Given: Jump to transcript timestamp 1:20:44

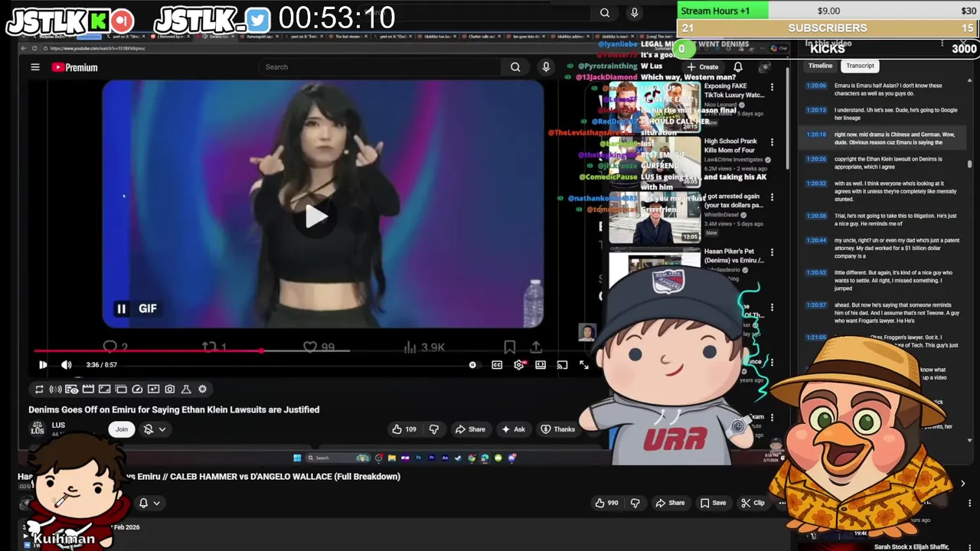Looking at the screenshot, I should [815, 240].
